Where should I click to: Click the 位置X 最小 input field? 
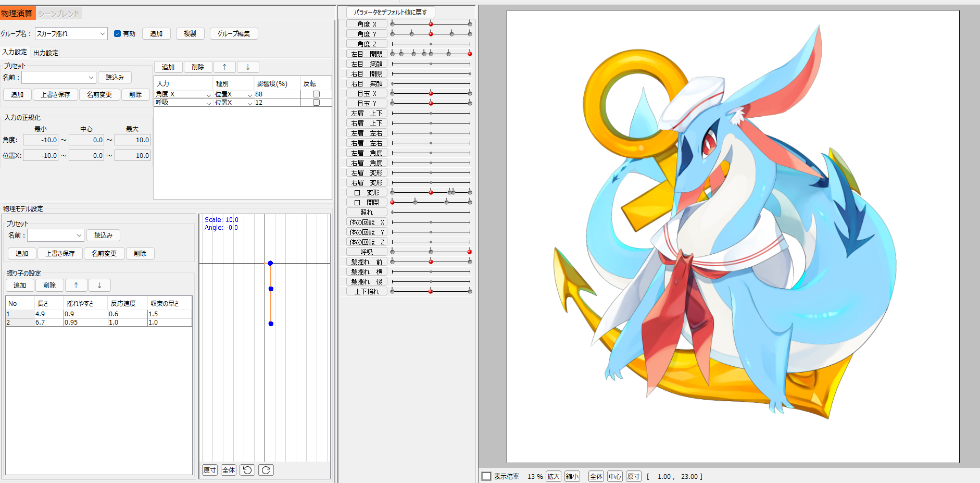tap(41, 156)
